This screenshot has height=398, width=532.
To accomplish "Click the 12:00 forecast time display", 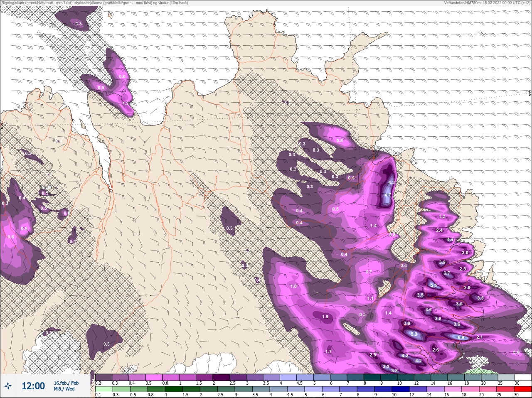I will pos(33,386).
